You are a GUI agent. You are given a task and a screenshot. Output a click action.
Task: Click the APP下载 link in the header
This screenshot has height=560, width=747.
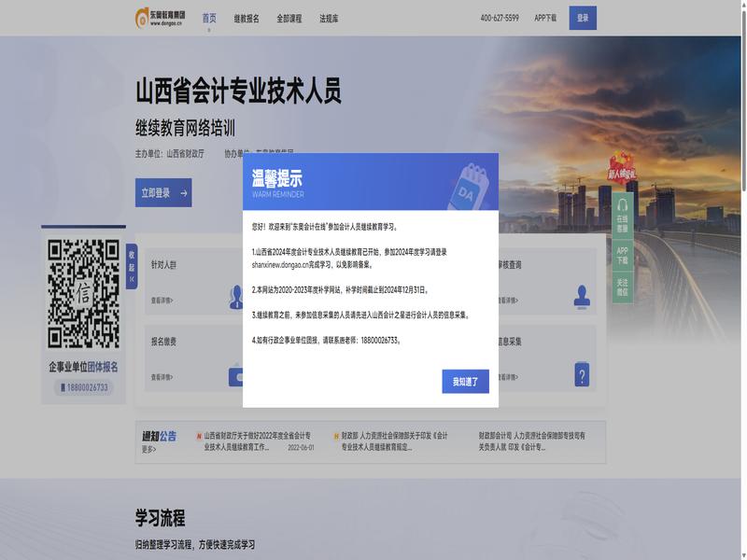point(545,18)
